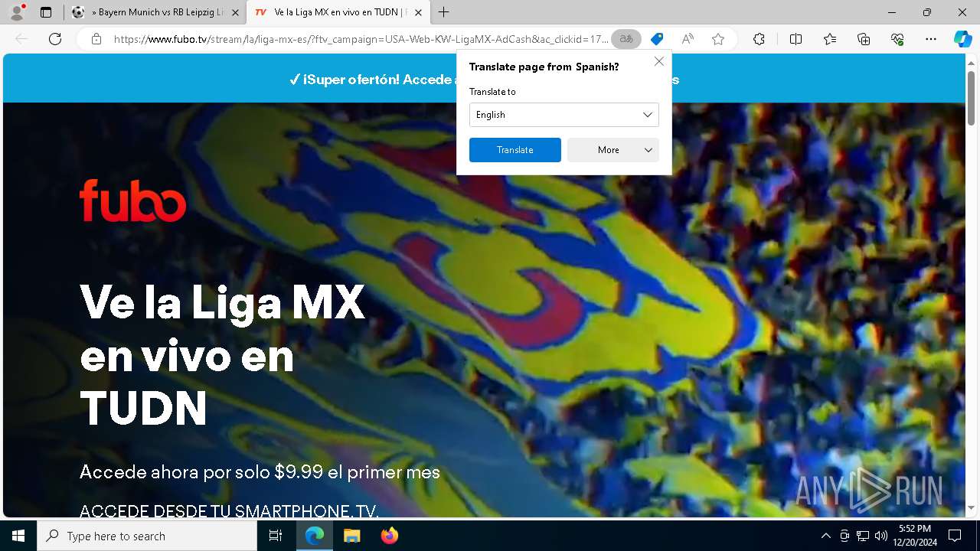Image resolution: width=980 pixels, height=551 pixels.
Task: Open the notification center icon
Action: [x=955, y=536]
